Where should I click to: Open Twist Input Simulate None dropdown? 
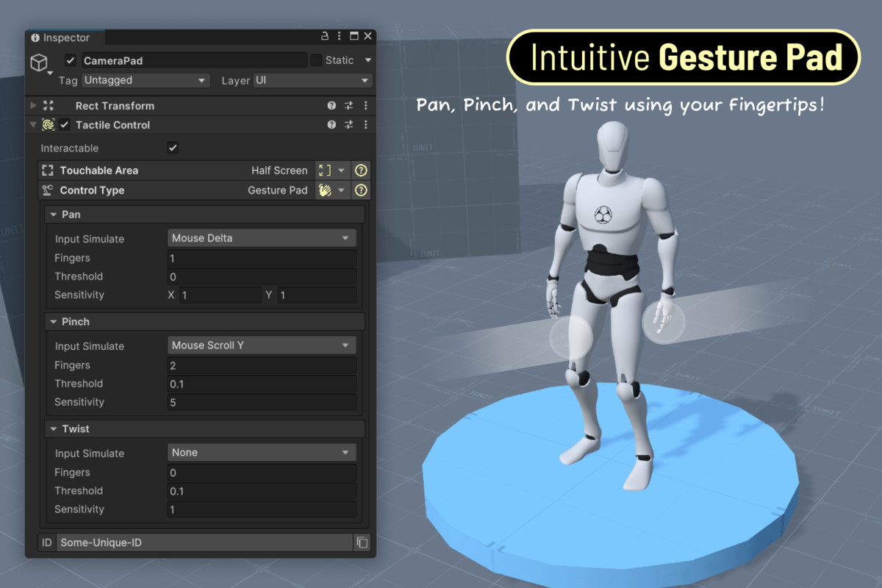tap(262, 453)
